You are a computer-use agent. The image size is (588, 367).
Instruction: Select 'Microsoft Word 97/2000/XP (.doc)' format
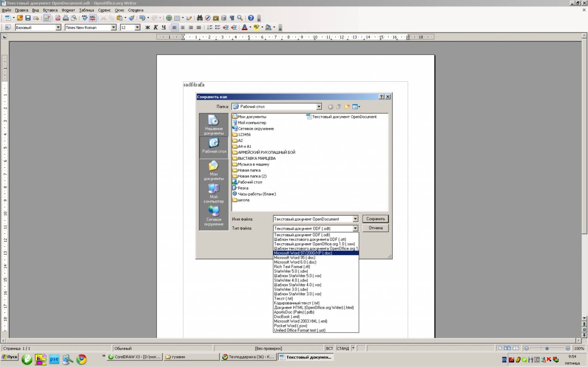coord(316,253)
